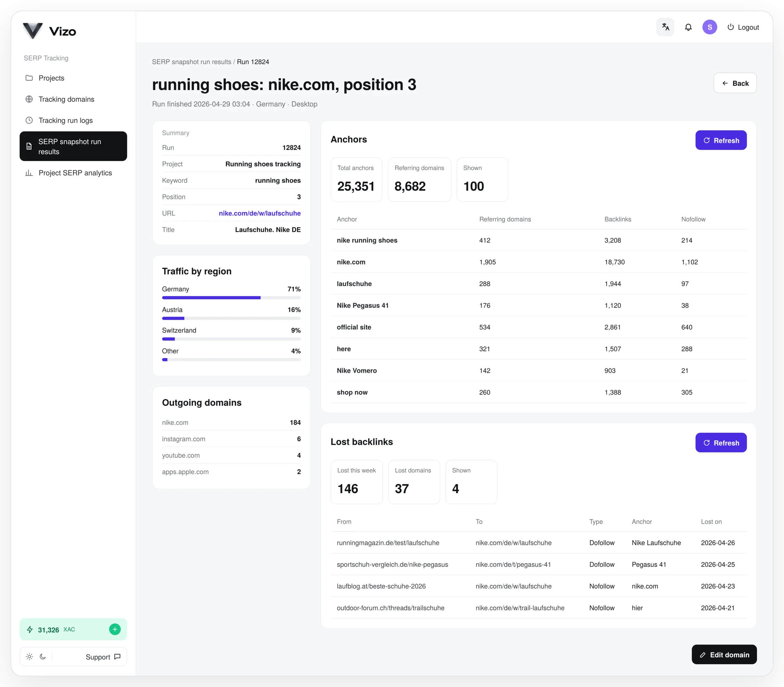
Task: Open Projects in the sidebar
Action: 73,78
